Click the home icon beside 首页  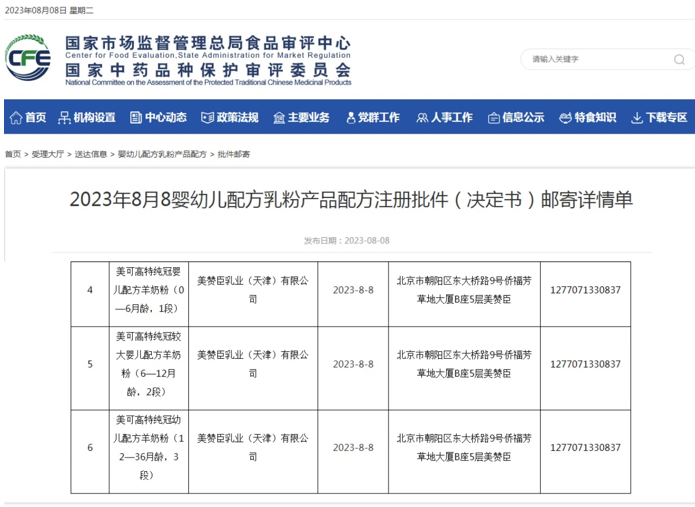[16, 117]
